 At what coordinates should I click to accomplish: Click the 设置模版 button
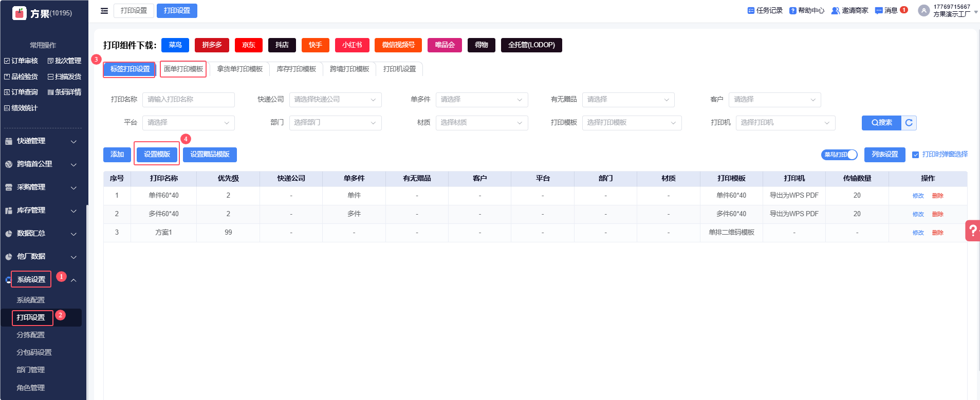(x=157, y=155)
